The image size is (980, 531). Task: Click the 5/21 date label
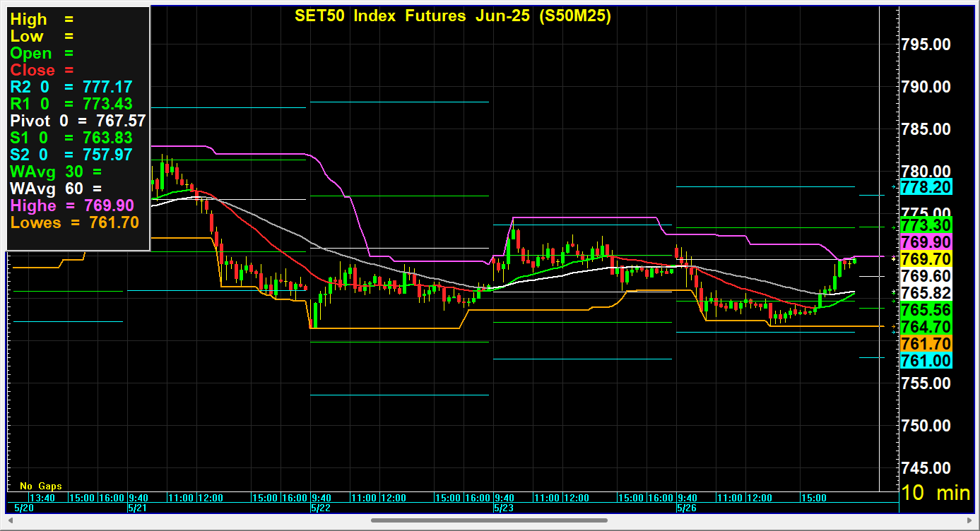click(x=137, y=508)
